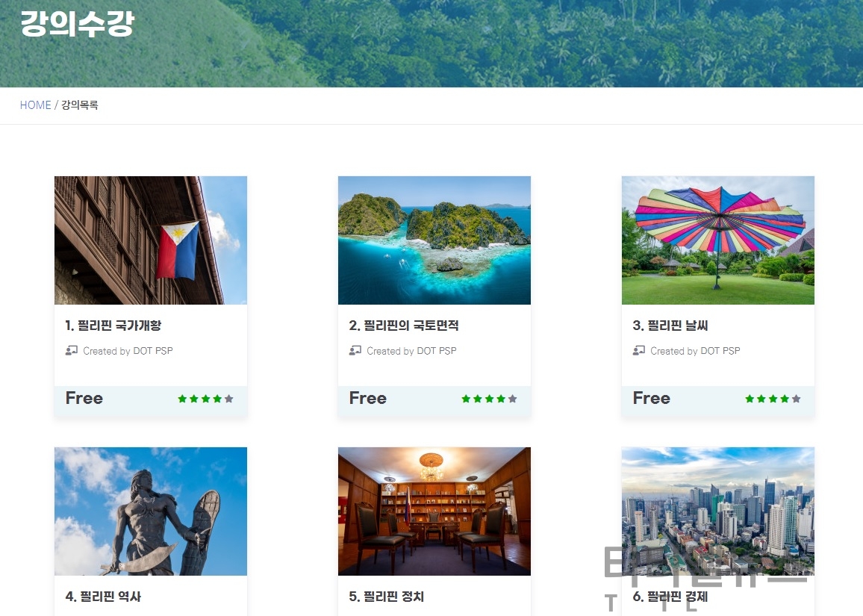
Task: Click the title 6. 필리핀 경제
Action: [x=670, y=596]
